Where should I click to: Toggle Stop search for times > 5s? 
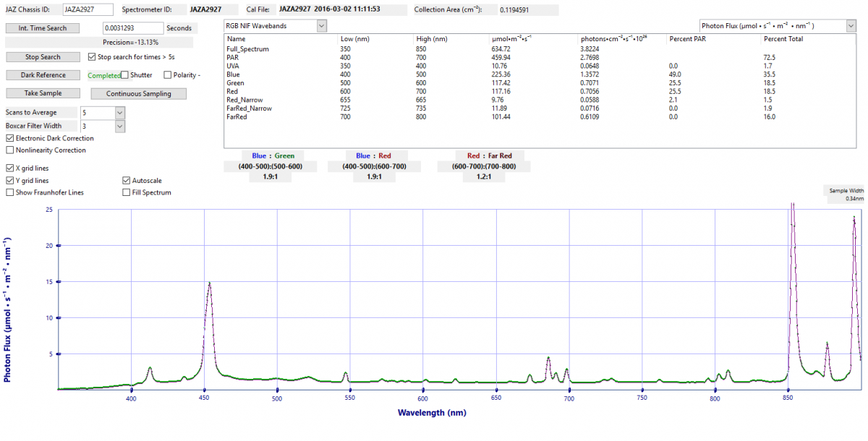(92, 57)
